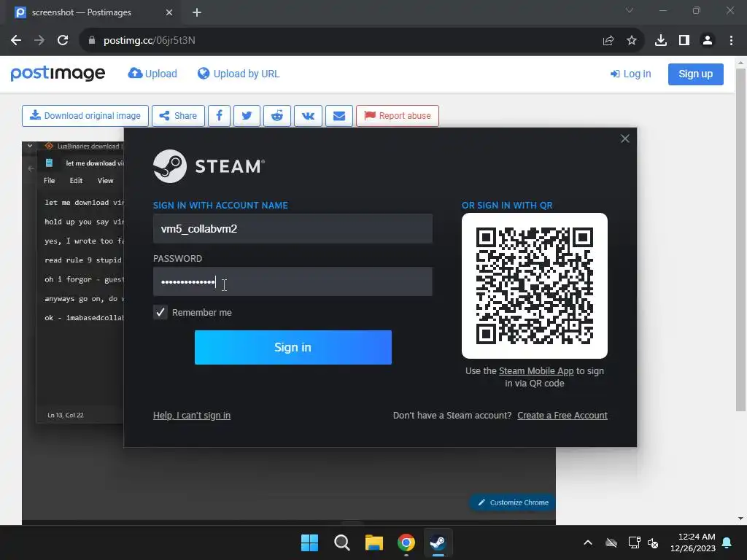Click the Steam sign-in QR code
747x560 pixels.
tap(535, 286)
